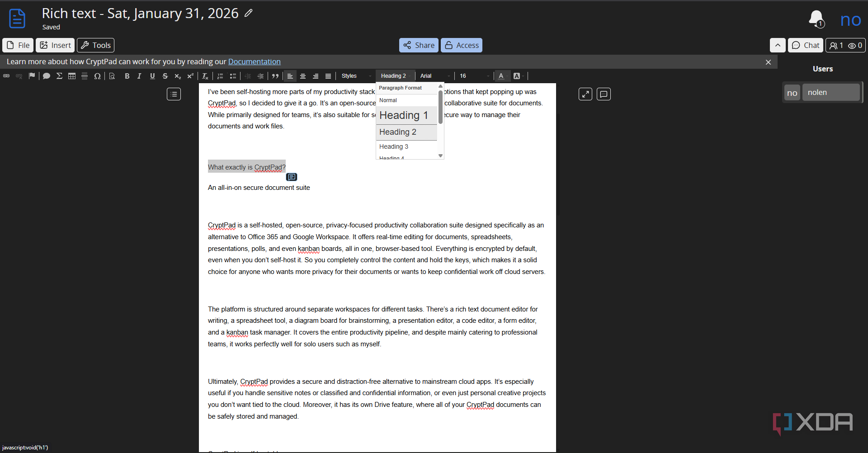Screen dimensions: 868x453
Task: Toggle underline formatting
Action: click(152, 76)
